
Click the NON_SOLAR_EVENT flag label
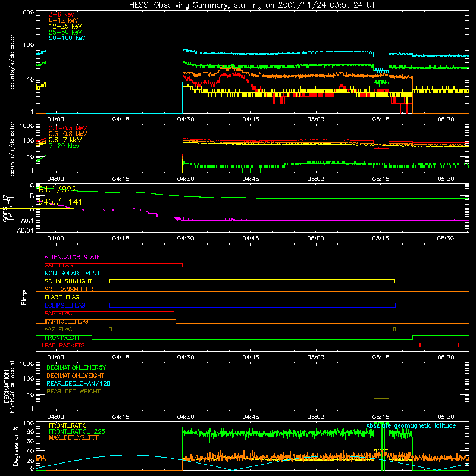(72, 273)
